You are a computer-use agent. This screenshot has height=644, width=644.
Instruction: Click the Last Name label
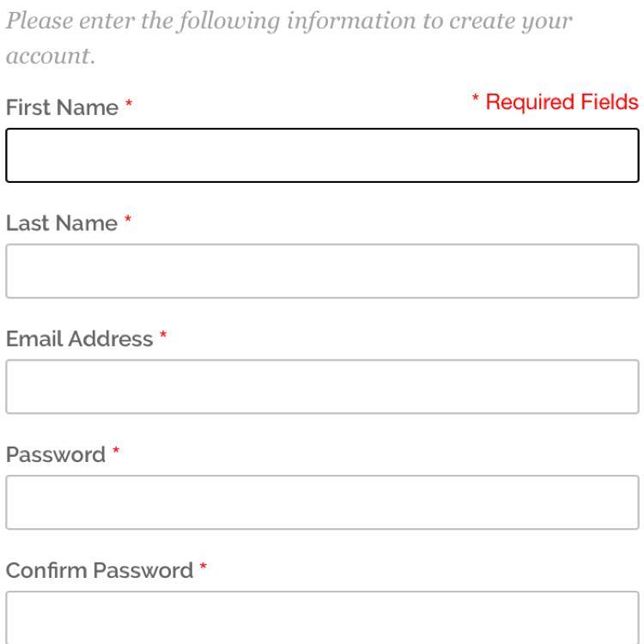click(x=62, y=223)
